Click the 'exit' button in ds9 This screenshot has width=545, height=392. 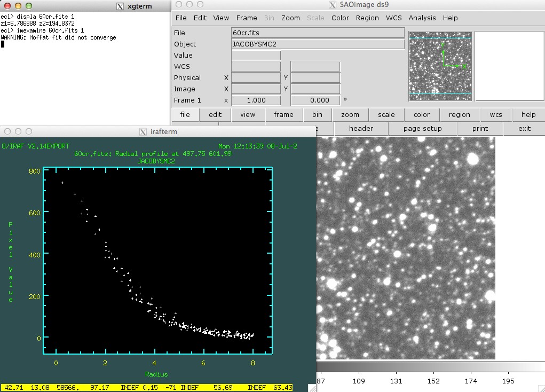coord(524,128)
